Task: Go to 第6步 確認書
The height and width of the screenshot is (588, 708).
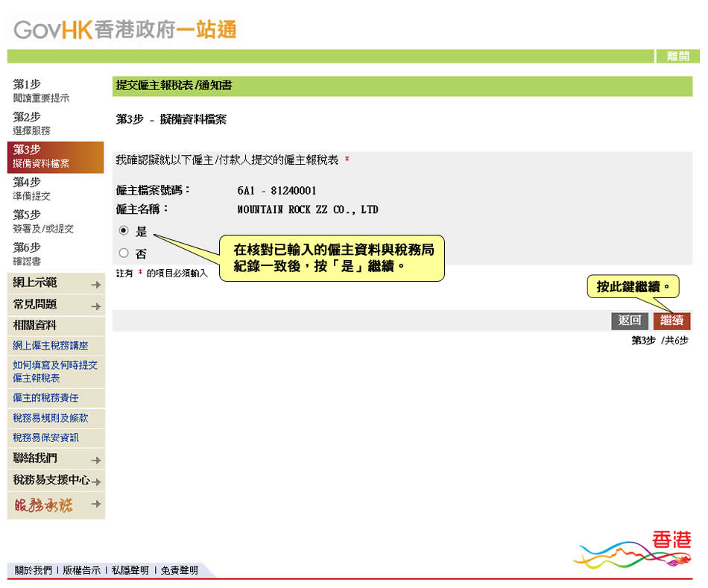Action: pos(27,254)
